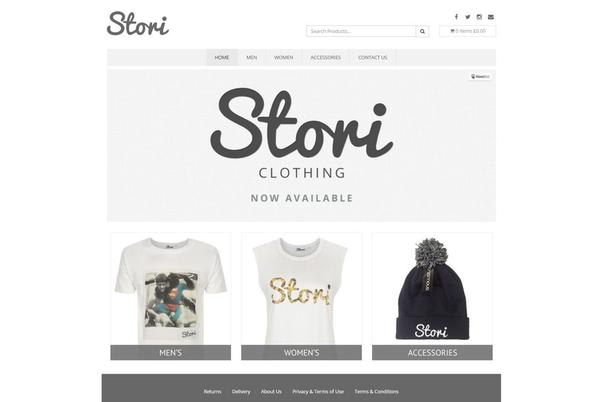
Task: Open the Accessories beanie hat thumbnail
Action: click(x=432, y=290)
